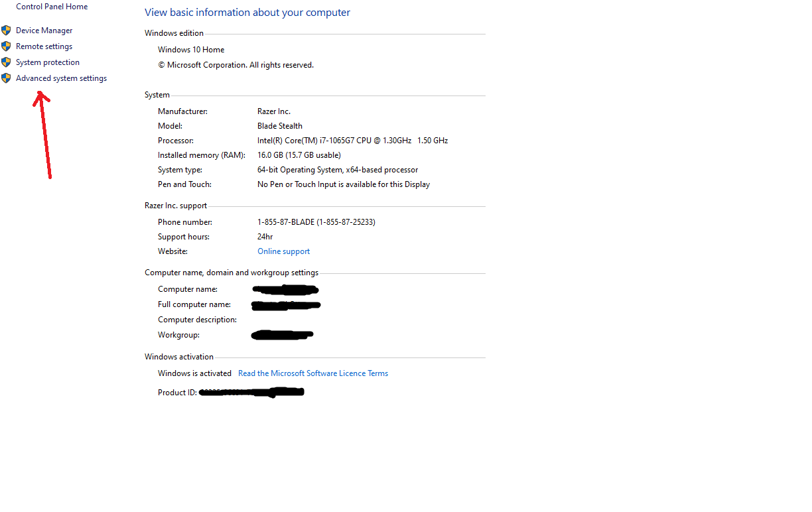Screen dimensions: 812x512
Task: Open Device Manager link
Action: 44,31
